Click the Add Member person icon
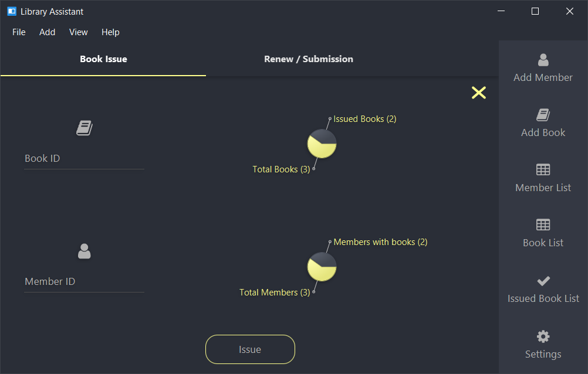The height and width of the screenshot is (374, 588). (x=543, y=60)
